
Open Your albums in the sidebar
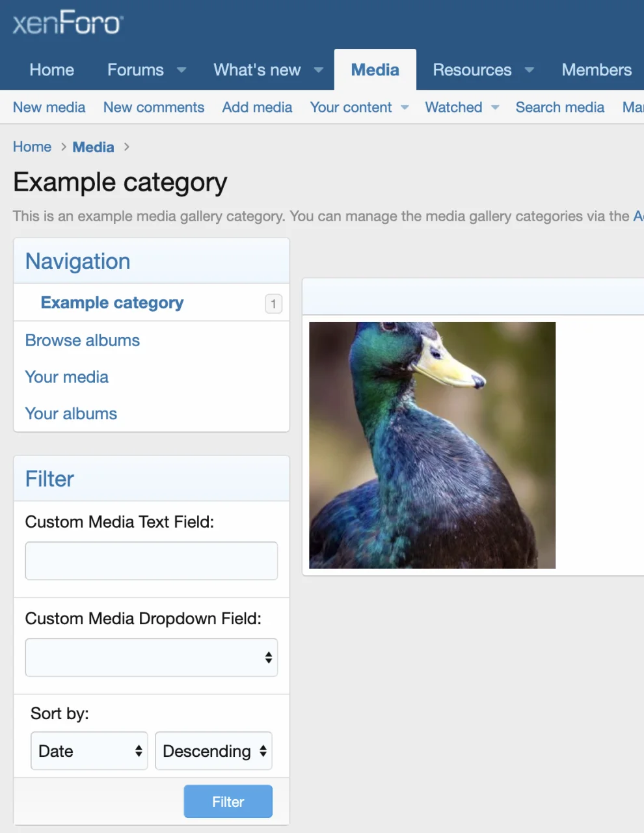(x=71, y=413)
